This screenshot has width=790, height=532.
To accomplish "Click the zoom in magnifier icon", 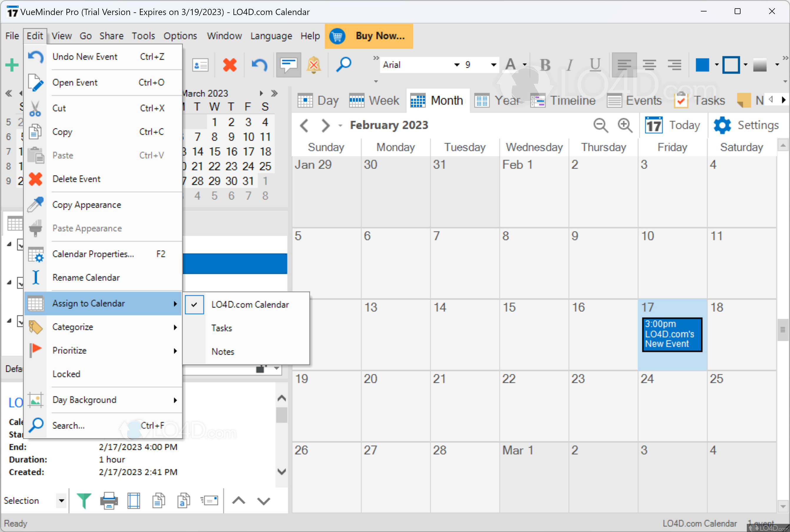I will [x=625, y=125].
